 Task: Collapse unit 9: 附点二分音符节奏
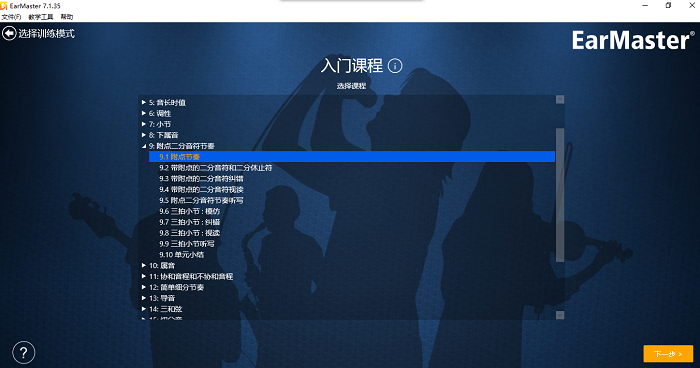(144, 146)
